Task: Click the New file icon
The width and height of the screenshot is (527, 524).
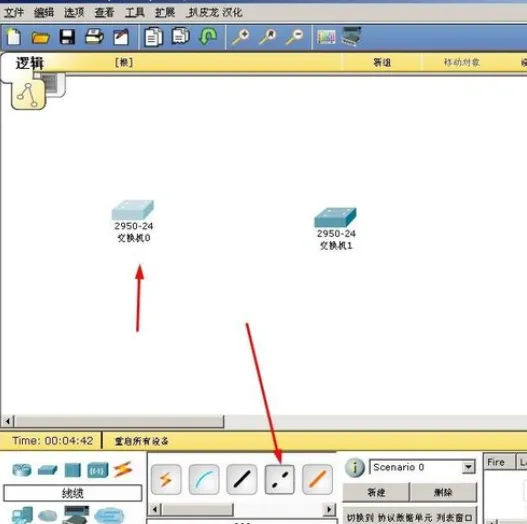Action: click(x=13, y=36)
